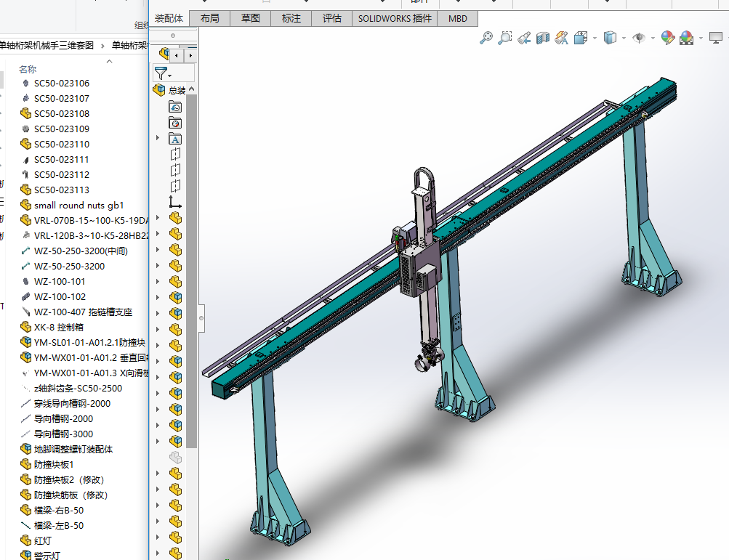The width and height of the screenshot is (729, 560).
Task: Open the History folder in feature tree
Action: [x=175, y=107]
